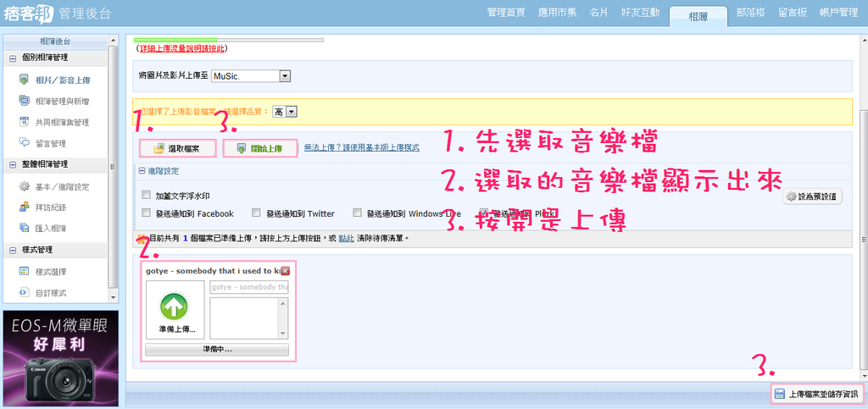Screen dimensions: 868x409
Task: Click the 開始上傳 button
Action: pos(260,149)
